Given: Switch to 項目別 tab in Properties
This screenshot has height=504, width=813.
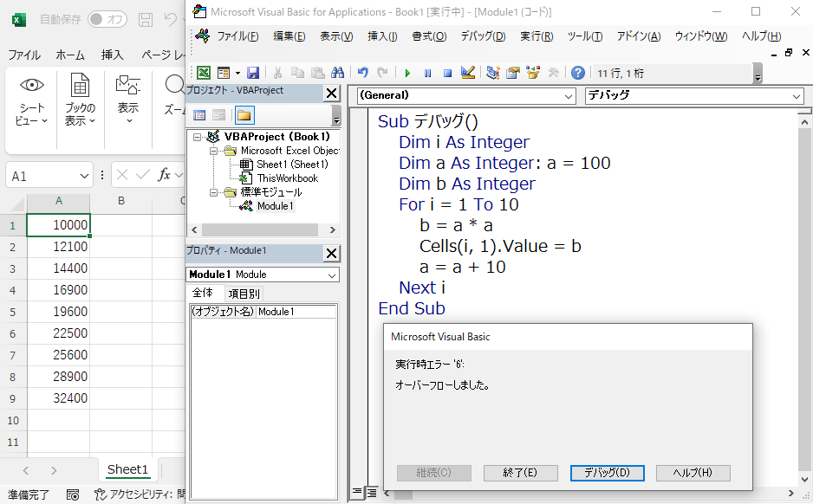Looking at the screenshot, I should (x=244, y=294).
